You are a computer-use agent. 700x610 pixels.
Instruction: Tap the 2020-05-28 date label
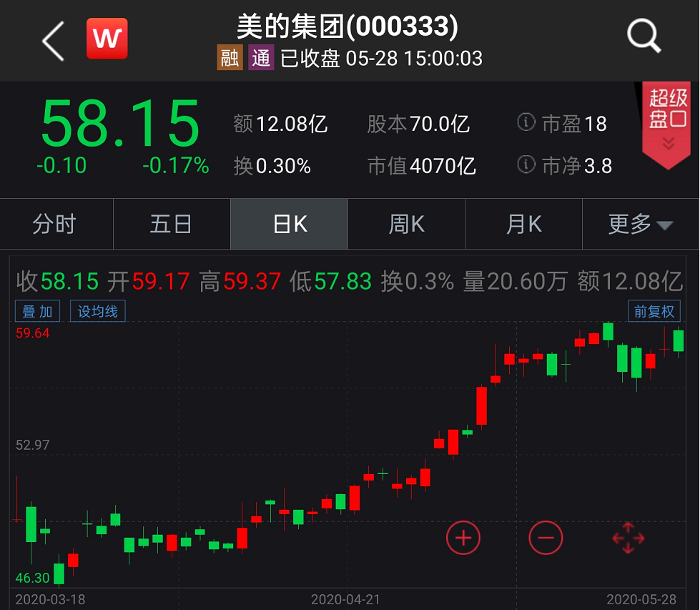(641, 599)
